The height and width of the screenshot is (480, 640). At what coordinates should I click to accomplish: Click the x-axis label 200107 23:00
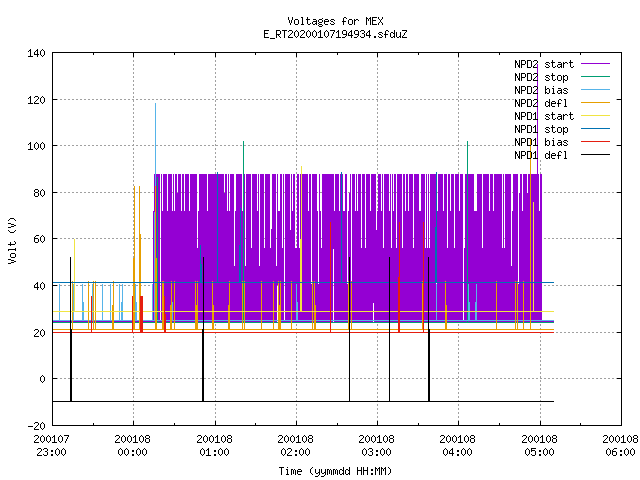tap(51, 446)
